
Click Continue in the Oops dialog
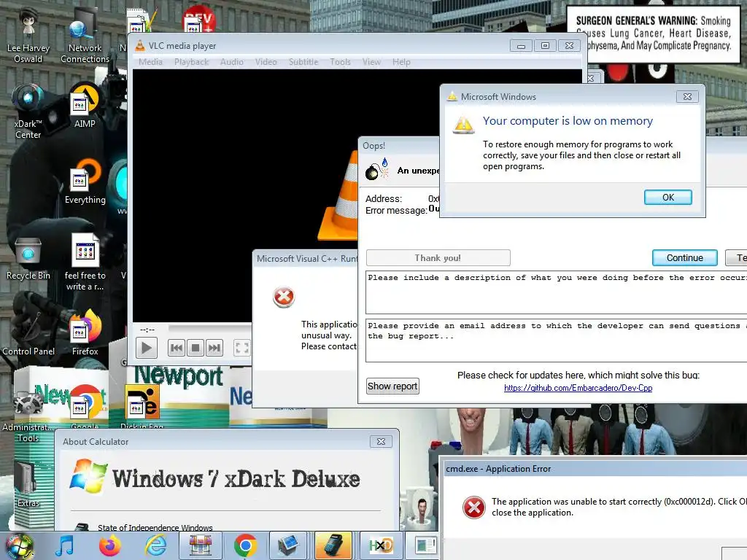click(684, 257)
